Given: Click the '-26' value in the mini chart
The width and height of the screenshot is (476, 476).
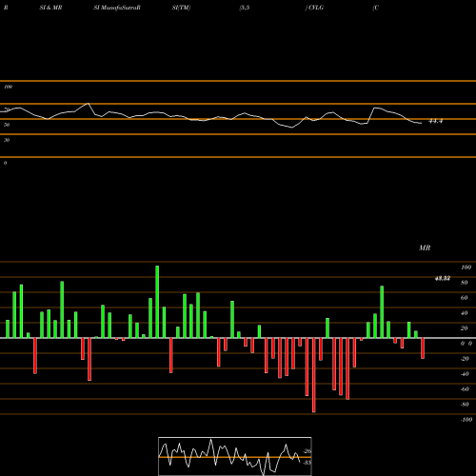Looking at the screenshot, I should coord(307,451).
